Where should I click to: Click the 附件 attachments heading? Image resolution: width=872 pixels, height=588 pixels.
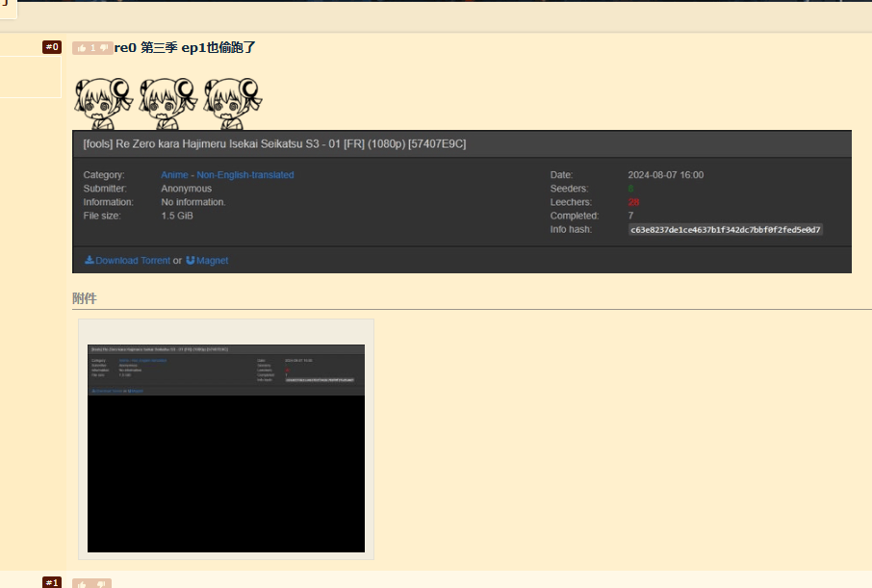click(x=85, y=298)
